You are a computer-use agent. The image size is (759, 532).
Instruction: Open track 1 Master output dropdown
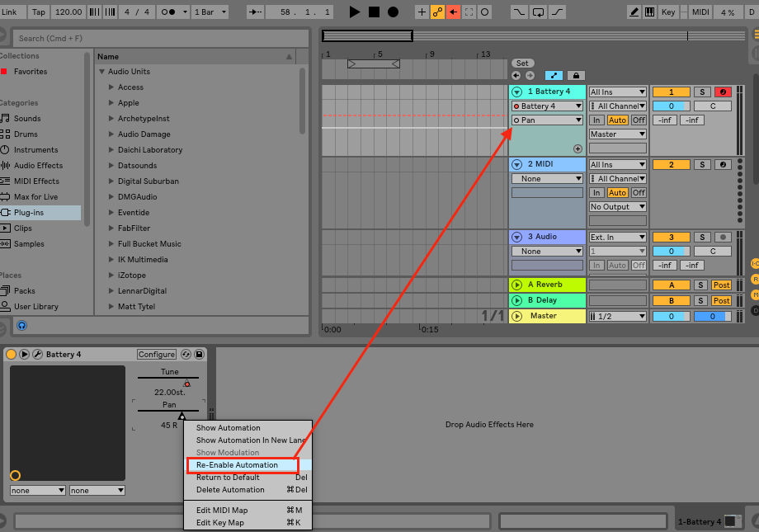(618, 134)
